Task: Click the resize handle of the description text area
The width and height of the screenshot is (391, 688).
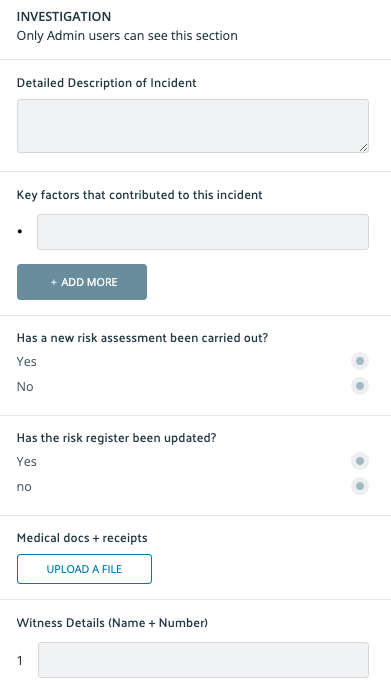Action: point(363,148)
